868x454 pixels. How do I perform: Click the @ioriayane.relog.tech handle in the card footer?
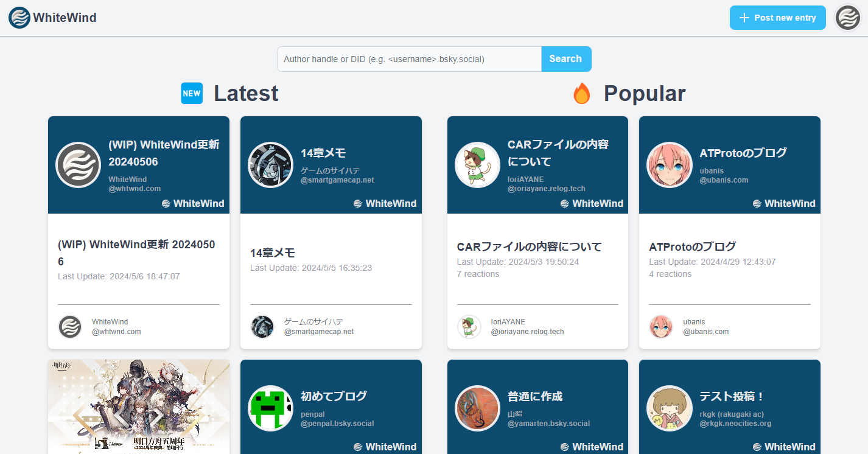point(528,332)
